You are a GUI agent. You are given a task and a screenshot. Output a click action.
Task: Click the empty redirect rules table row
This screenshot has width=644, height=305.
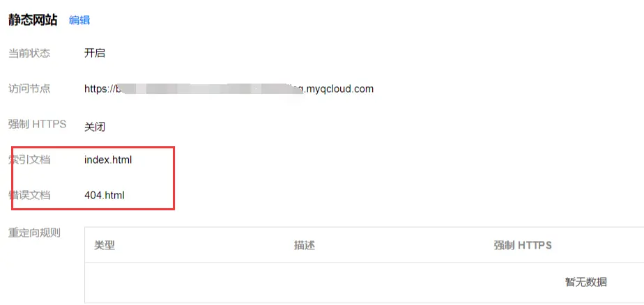365,283
